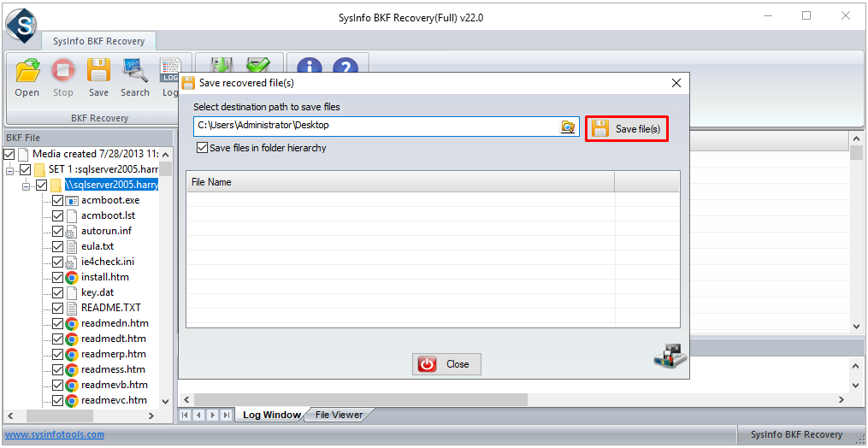Click the Close button in dialog

click(446, 364)
